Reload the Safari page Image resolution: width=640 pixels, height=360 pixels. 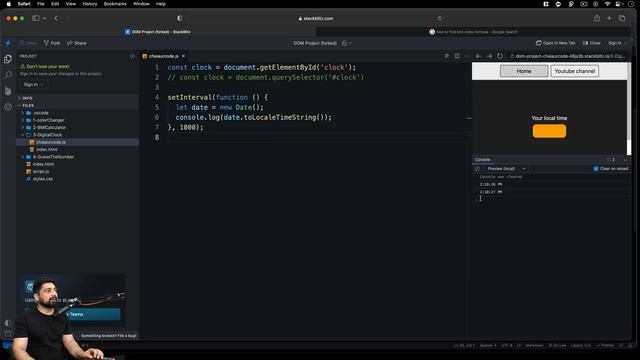(x=439, y=18)
